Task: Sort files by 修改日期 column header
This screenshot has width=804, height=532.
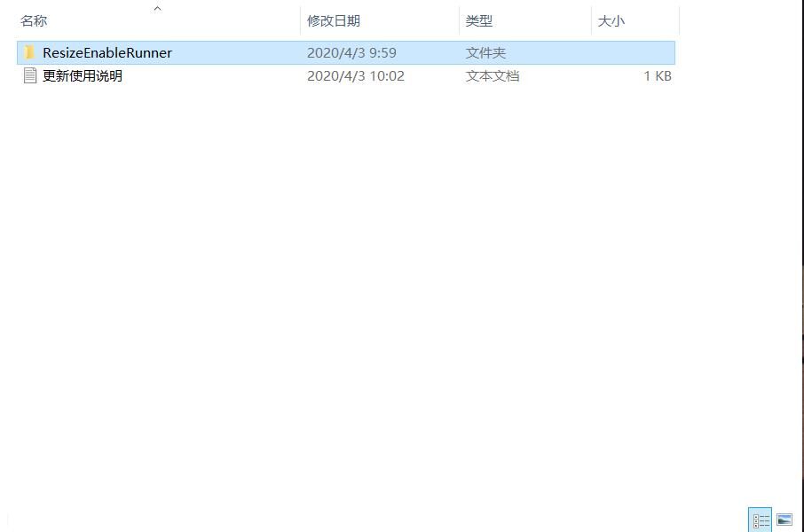Action: pos(334,20)
